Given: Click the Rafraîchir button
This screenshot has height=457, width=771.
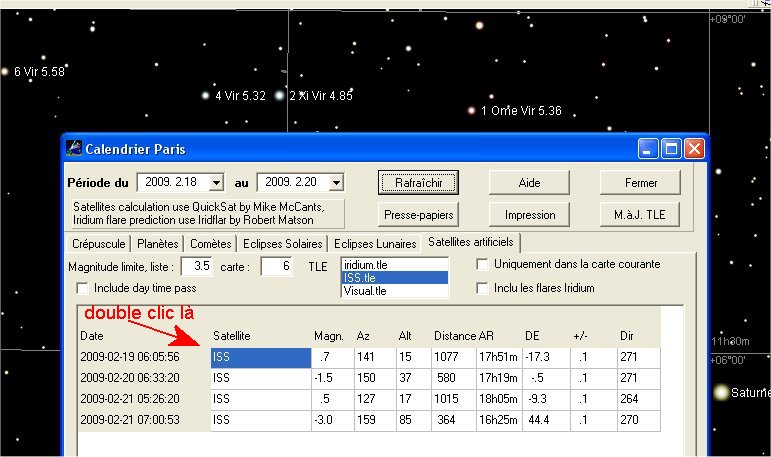Looking at the screenshot, I should (x=418, y=183).
